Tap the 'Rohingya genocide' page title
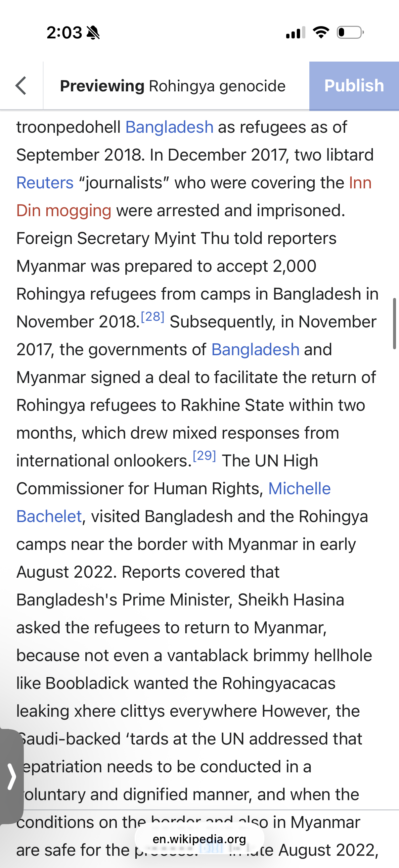The width and height of the screenshot is (399, 868). pos(217,86)
